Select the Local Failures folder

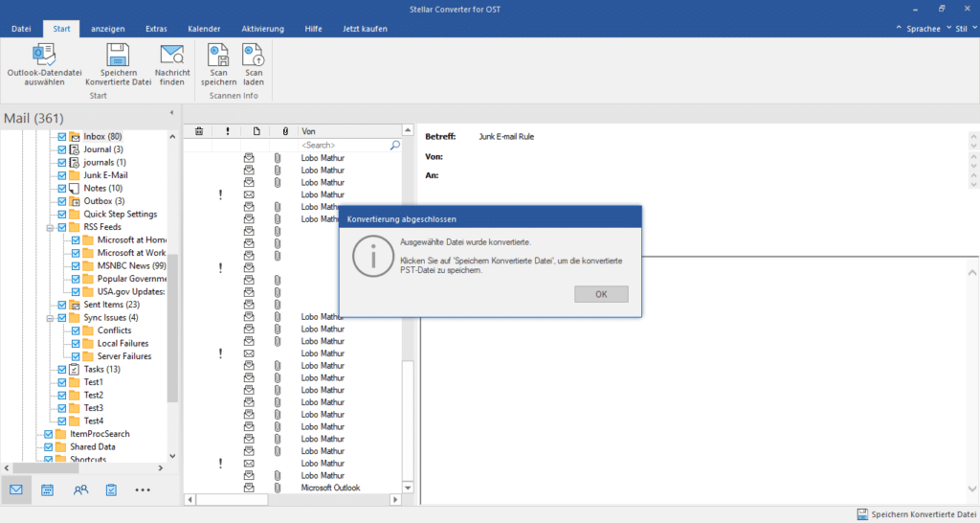coord(122,344)
